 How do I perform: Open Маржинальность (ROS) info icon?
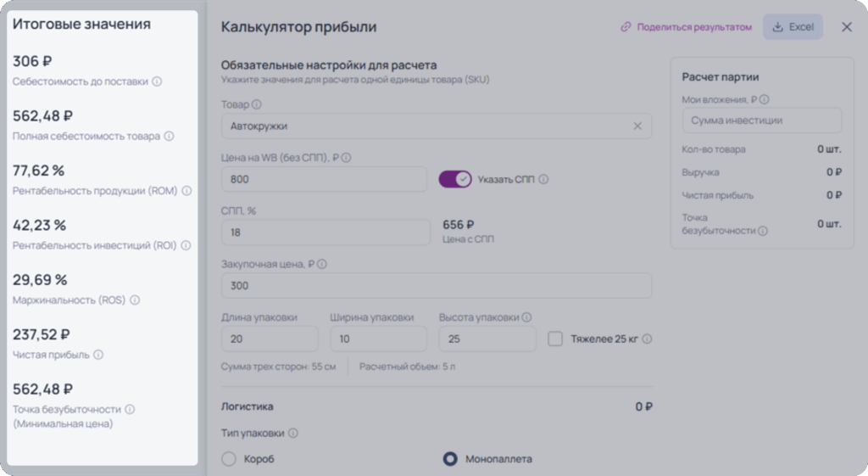tap(135, 300)
